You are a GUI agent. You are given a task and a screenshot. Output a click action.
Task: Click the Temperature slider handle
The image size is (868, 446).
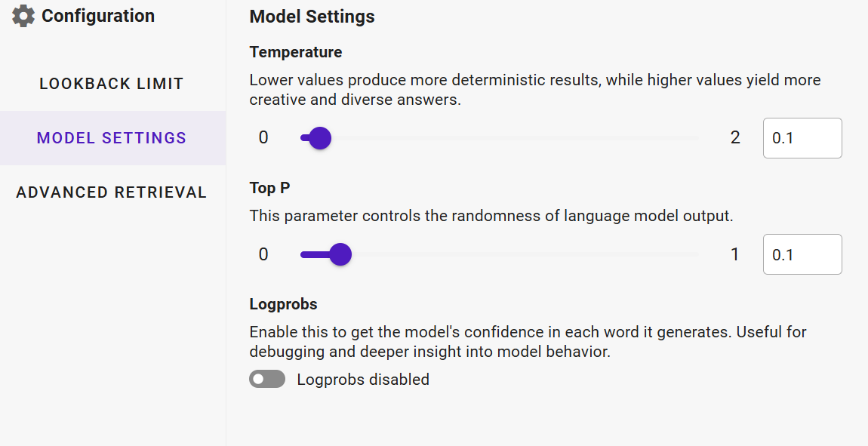pos(320,138)
